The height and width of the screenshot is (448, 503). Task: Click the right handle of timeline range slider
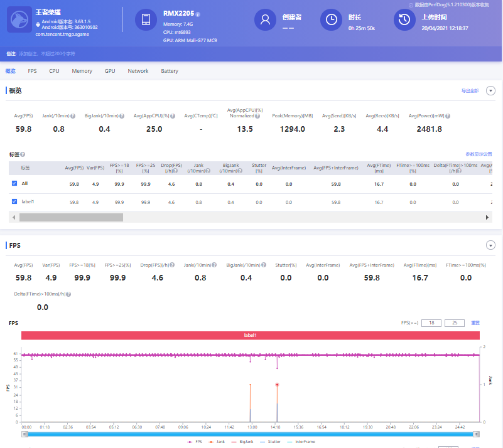[x=477, y=434]
